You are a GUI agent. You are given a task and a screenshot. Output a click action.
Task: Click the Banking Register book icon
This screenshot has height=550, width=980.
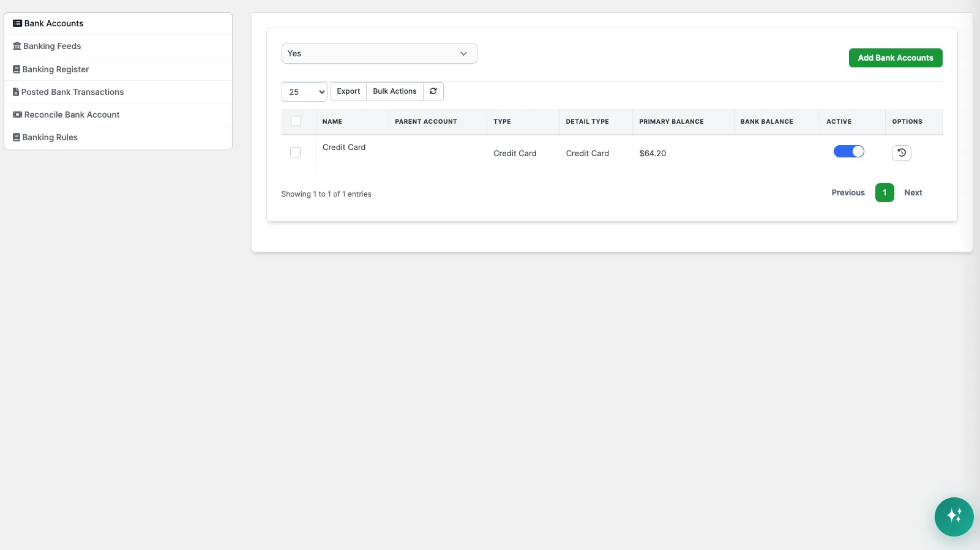(17, 69)
